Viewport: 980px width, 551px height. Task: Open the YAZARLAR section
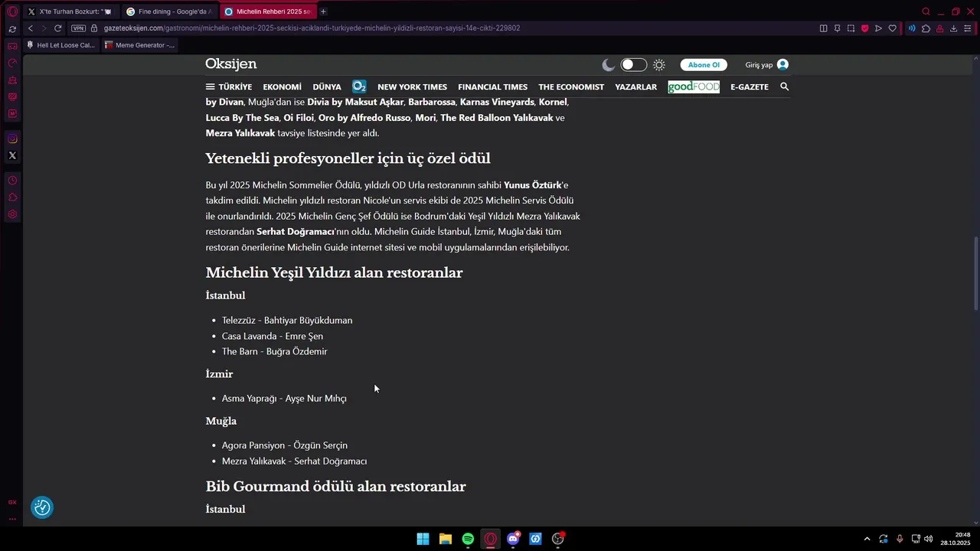coord(636,87)
